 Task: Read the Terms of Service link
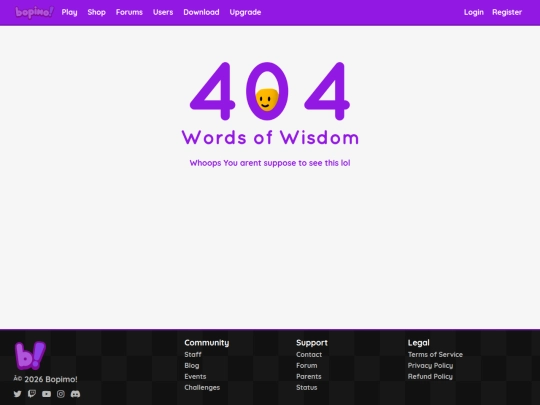(x=435, y=354)
